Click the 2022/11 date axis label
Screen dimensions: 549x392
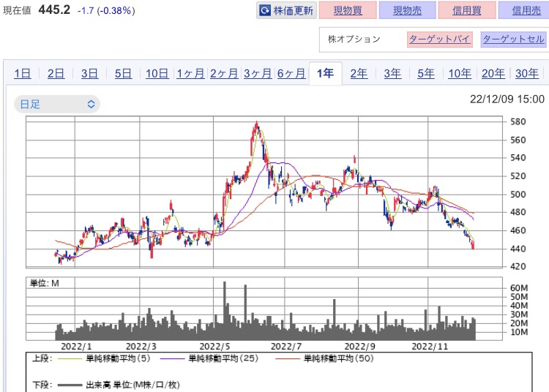430,347
